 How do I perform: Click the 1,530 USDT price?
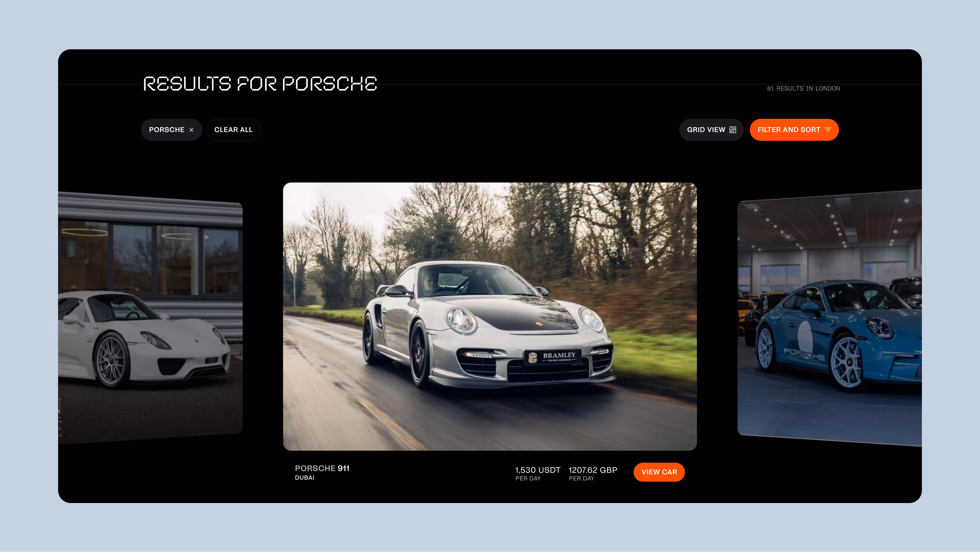click(x=538, y=470)
